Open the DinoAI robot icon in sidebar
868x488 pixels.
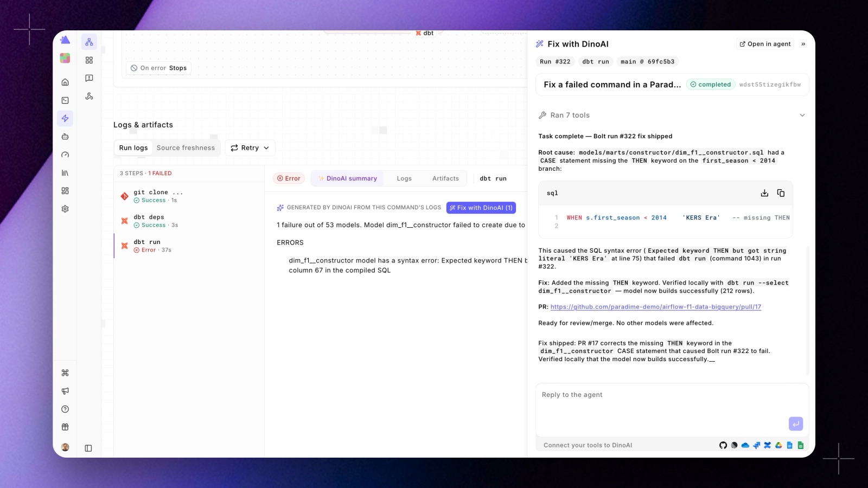pyautogui.click(x=65, y=137)
